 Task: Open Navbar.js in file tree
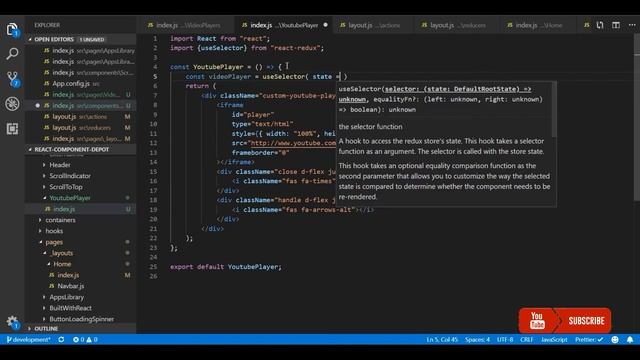80,286
